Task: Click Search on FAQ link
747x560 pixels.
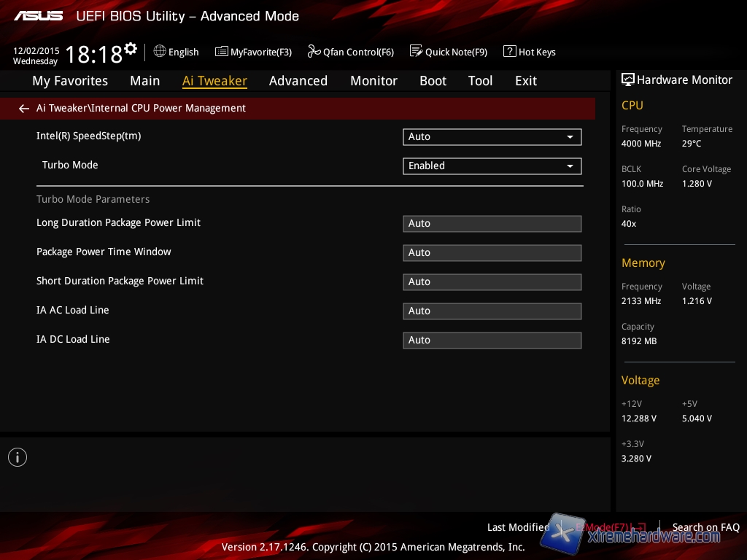Action: pos(705,527)
